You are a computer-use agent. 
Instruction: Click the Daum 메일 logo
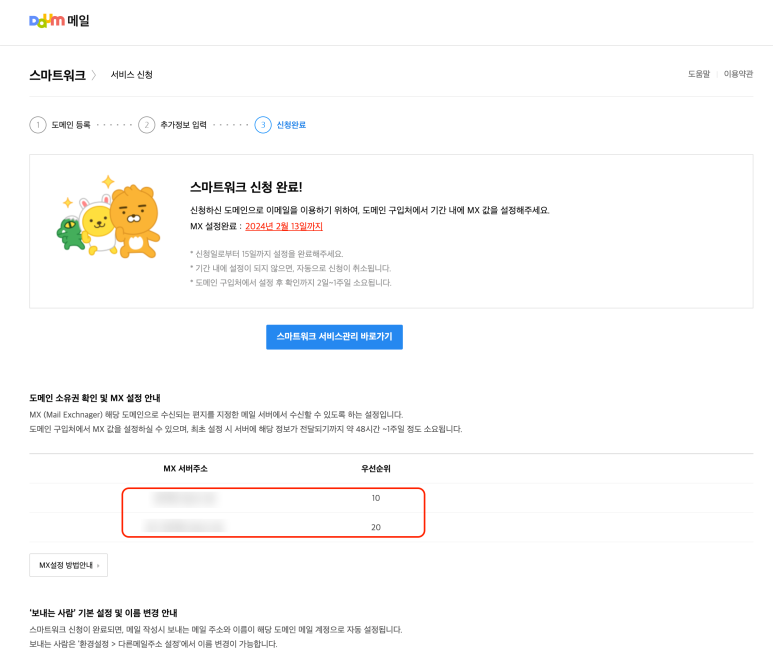point(59,21)
